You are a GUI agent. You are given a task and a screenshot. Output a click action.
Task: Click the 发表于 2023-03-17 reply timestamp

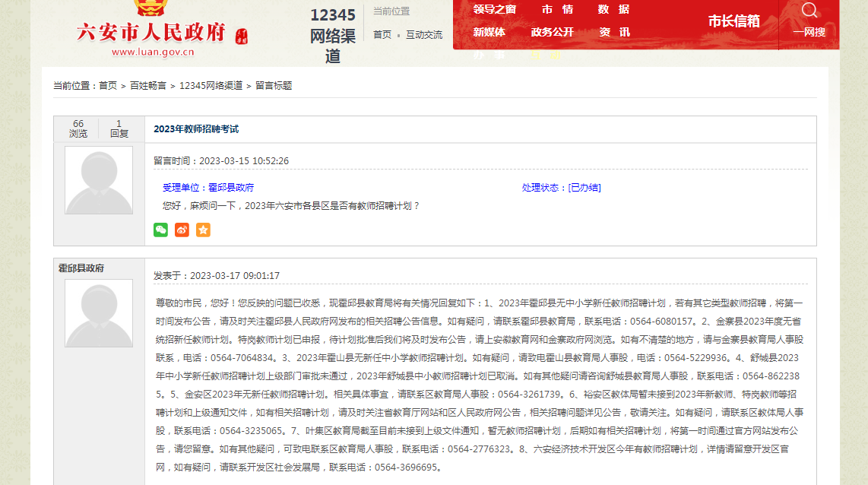click(217, 276)
